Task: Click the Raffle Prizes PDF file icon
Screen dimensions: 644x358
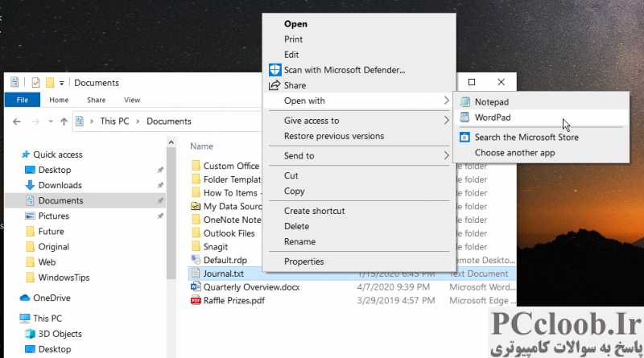Action: [196, 301]
